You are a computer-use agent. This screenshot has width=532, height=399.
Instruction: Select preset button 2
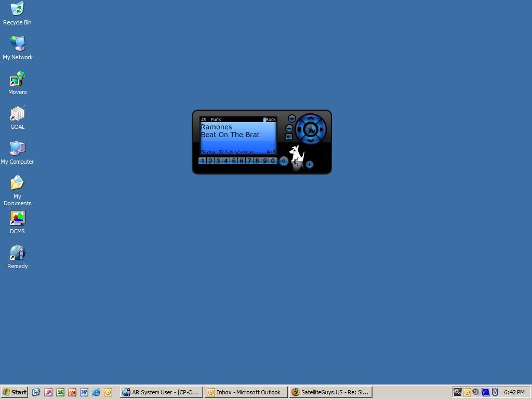coord(210,161)
